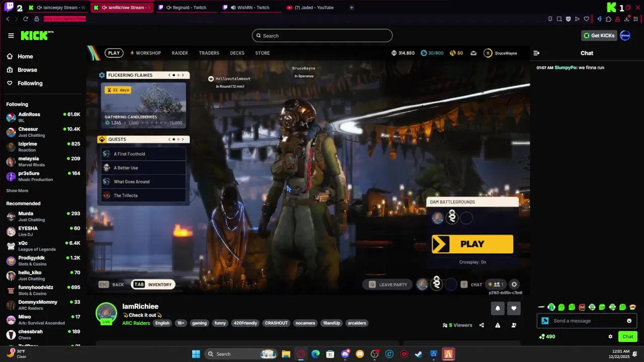Open browser easy setup sliders icon
Screen dimensions: 644x362
[636, 19]
